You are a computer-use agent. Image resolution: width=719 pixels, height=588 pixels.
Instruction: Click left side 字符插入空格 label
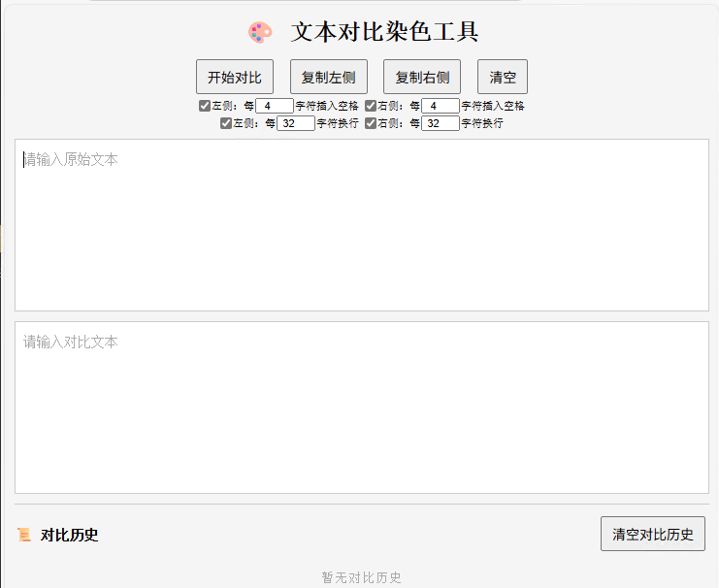[x=327, y=106]
